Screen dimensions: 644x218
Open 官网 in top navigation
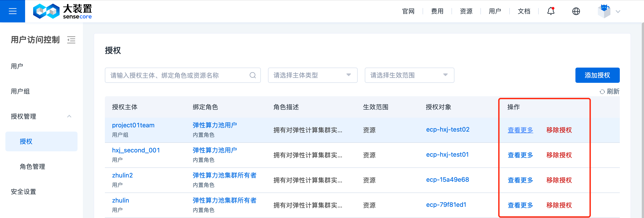[408, 11]
